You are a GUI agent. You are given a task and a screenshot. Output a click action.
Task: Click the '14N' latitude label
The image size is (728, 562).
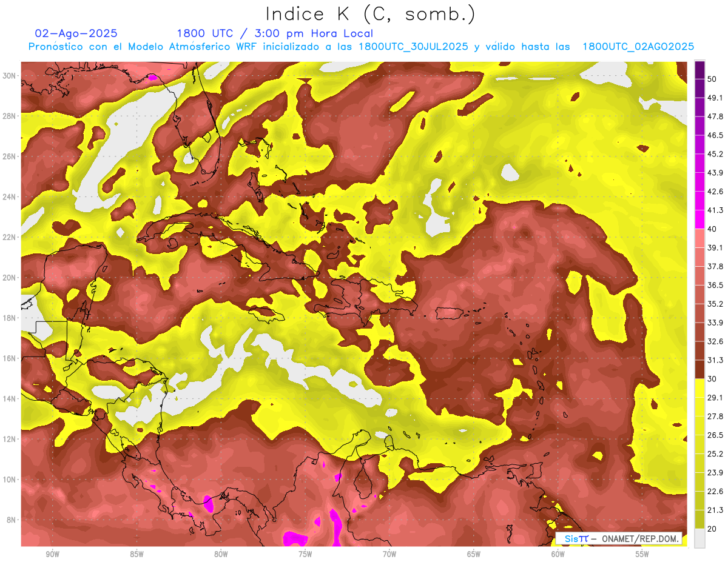click(x=10, y=399)
